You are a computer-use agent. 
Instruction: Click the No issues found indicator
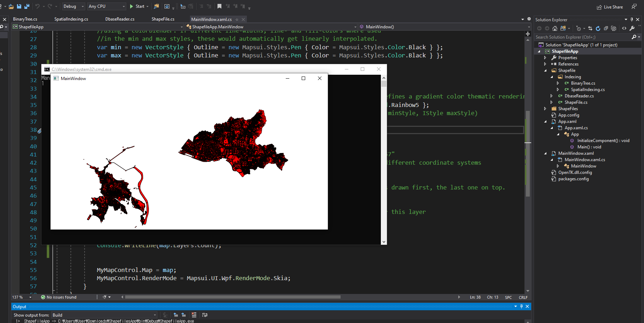pos(58,297)
